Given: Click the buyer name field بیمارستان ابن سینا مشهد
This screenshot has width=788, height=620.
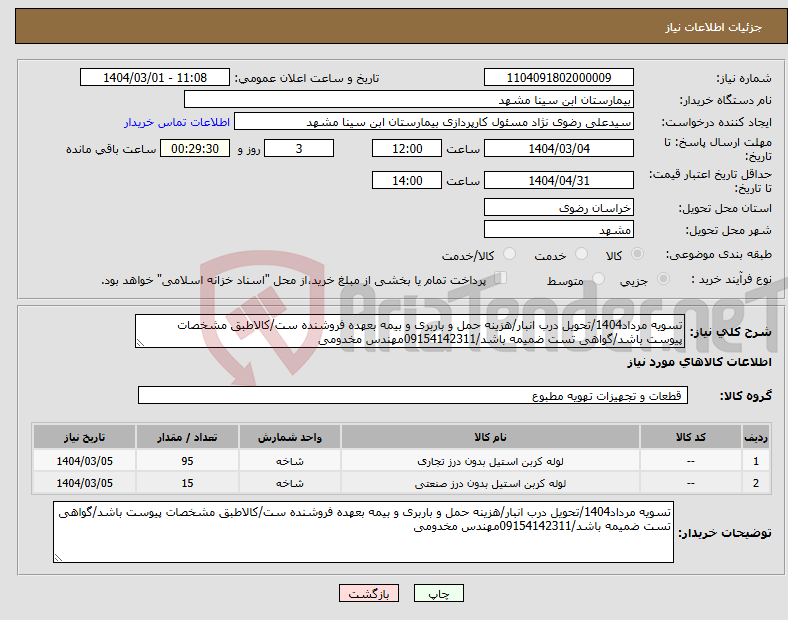Looking at the screenshot, I should 409,99.
